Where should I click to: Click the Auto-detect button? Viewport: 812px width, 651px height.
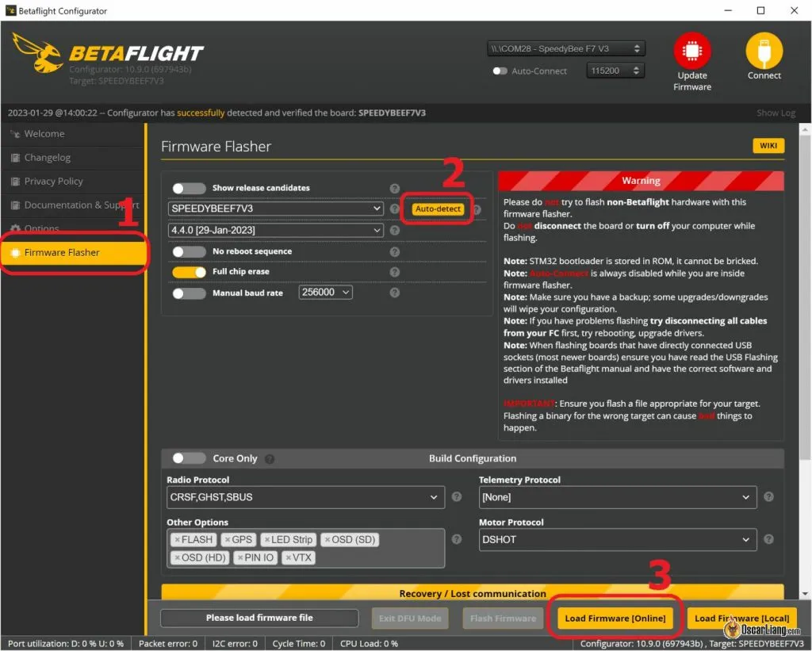coord(438,209)
